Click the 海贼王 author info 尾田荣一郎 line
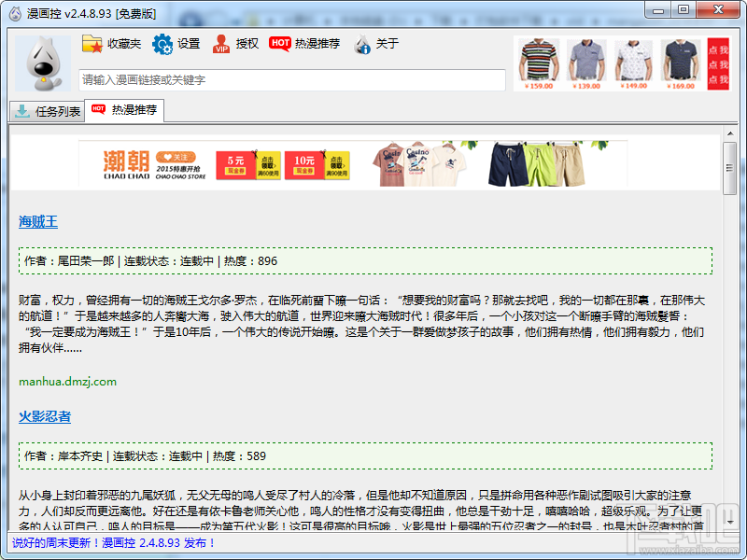The image size is (747, 560). (365, 261)
